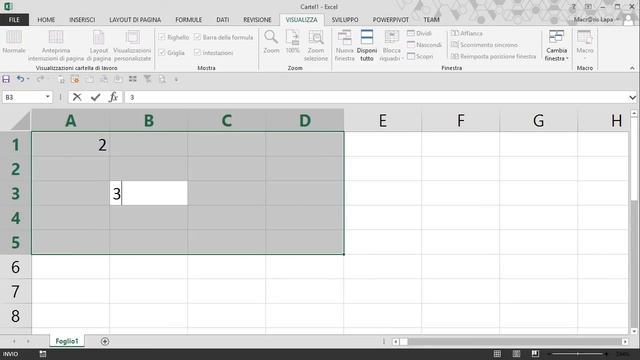Image resolution: width=640 pixels, height=360 pixels.
Task: Open the Zoom dialog magnifier icon
Action: click(271, 37)
